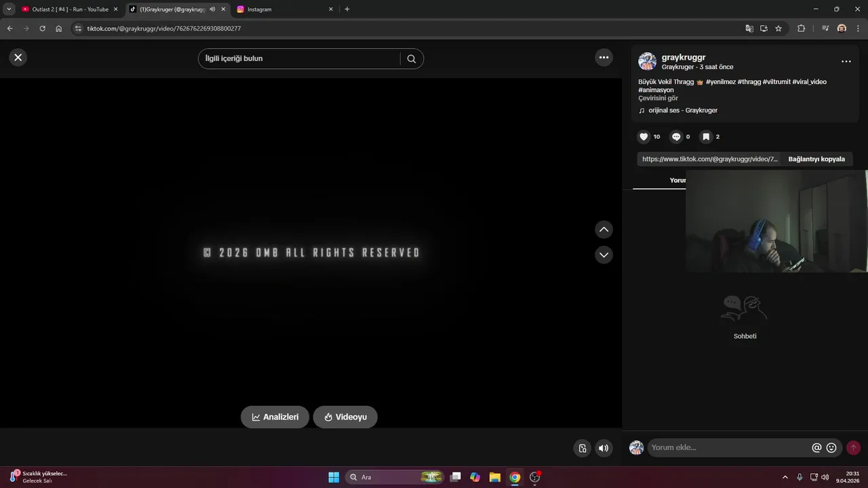Show hidden tray icons chevron
The width and height of the screenshot is (868, 488).
coord(785,477)
